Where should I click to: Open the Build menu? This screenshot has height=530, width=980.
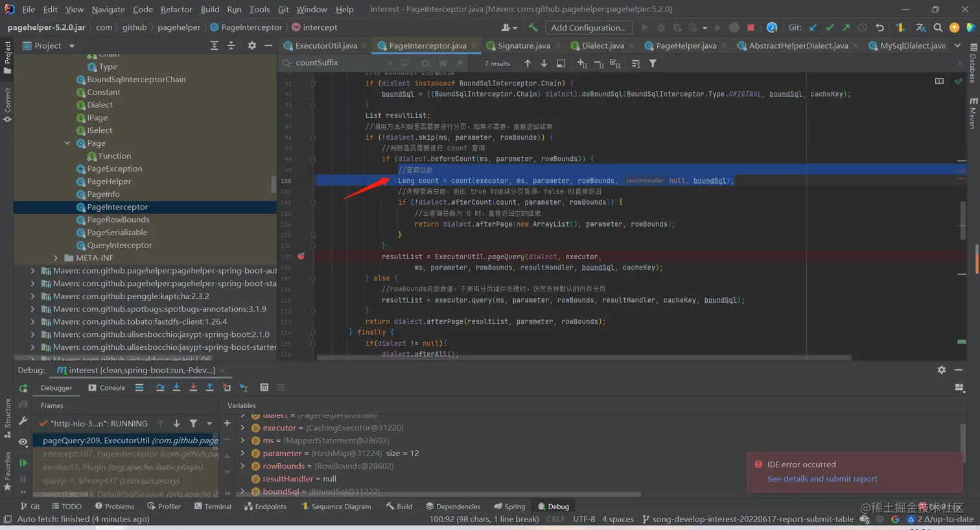[210, 9]
